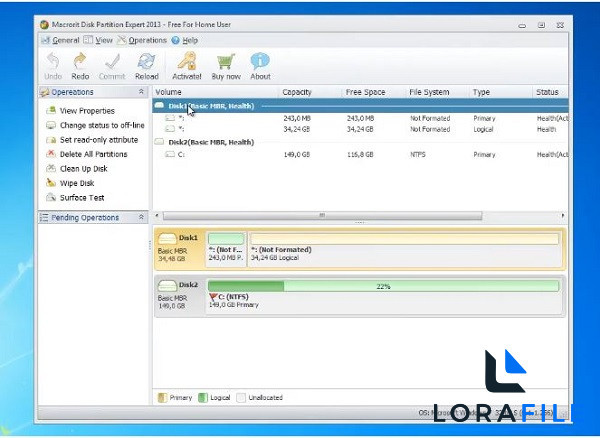The width and height of the screenshot is (600, 438).
Task: Click the 149,0 GB capacity cell
Action: click(297, 155)
